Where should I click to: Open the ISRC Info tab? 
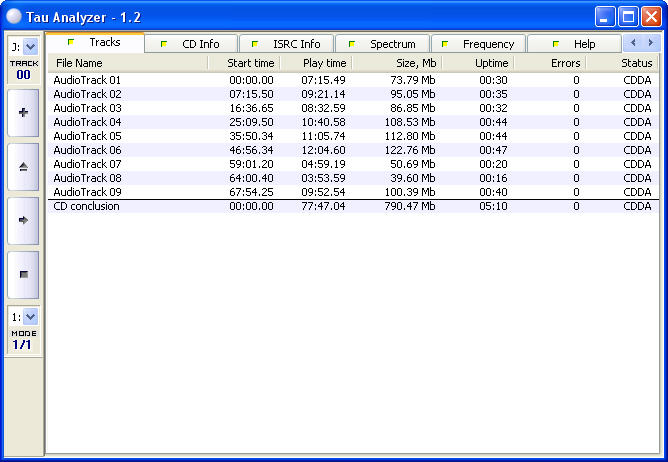point(286,44)
